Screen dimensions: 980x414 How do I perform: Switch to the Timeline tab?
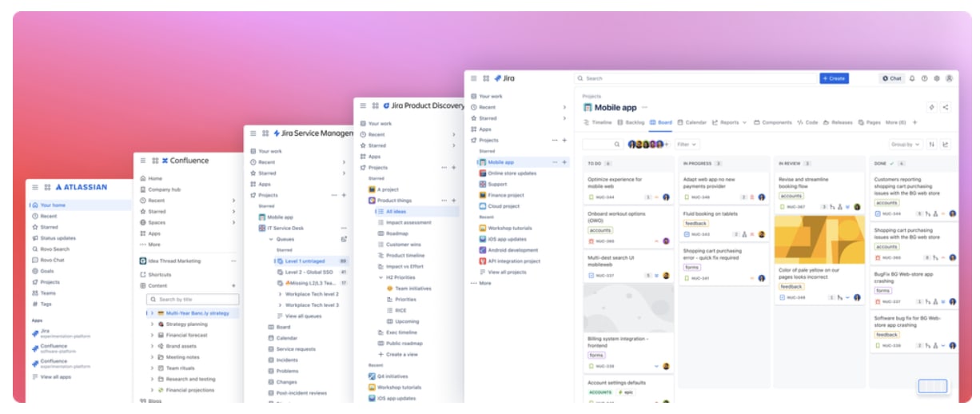(x=598, y=122)
